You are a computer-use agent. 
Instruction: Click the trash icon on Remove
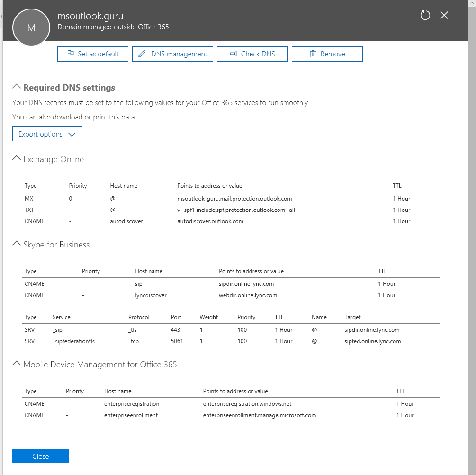coord(313,54)
